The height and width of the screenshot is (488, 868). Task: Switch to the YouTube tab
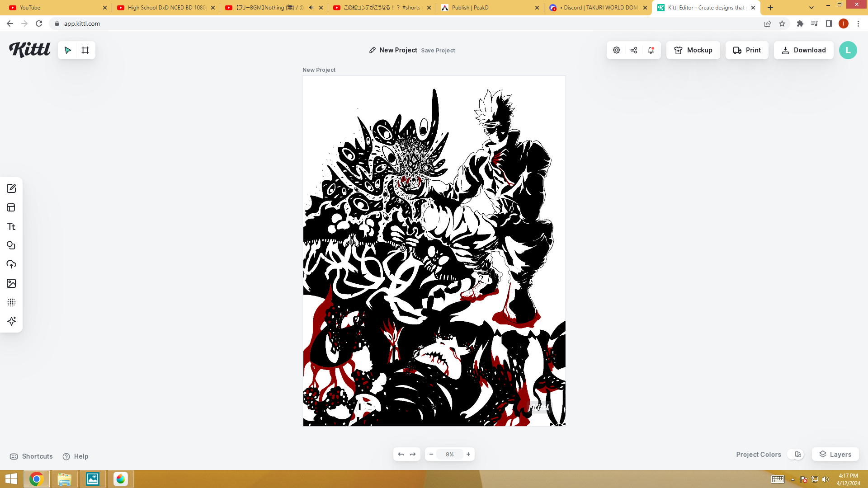[58, 8]
